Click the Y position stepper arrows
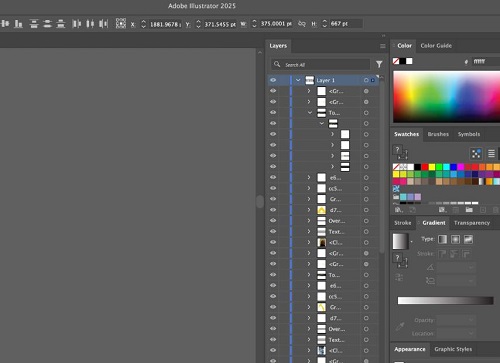This screenshot has height=363, width=500. coord(198,24)
